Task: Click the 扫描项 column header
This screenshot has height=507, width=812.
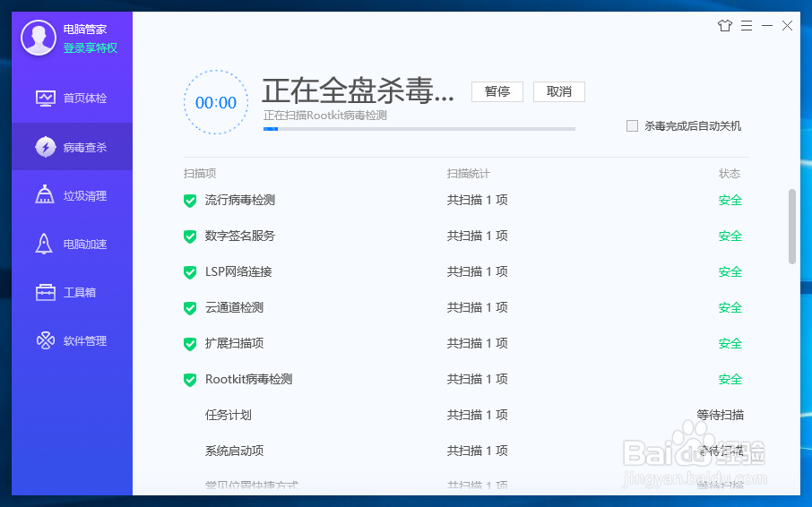Action: [x=200, y=174]
